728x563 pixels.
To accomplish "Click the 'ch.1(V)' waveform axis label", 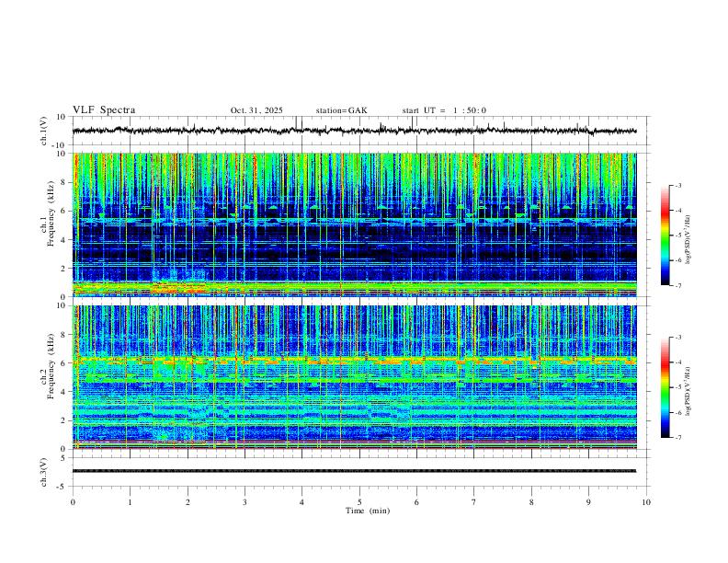I will (x=44, y=131).
